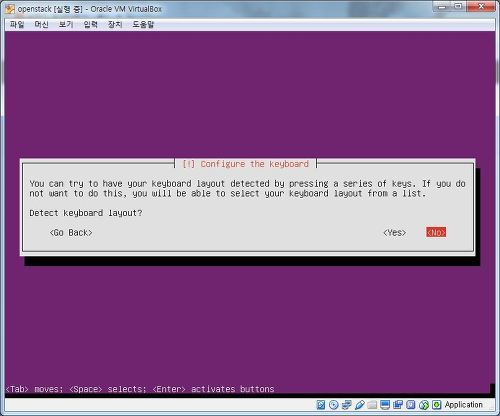The height and width of the screenshot is (416, 500).
Task: Click the status icon right of overlapping windows
Action: coord(411,405)
